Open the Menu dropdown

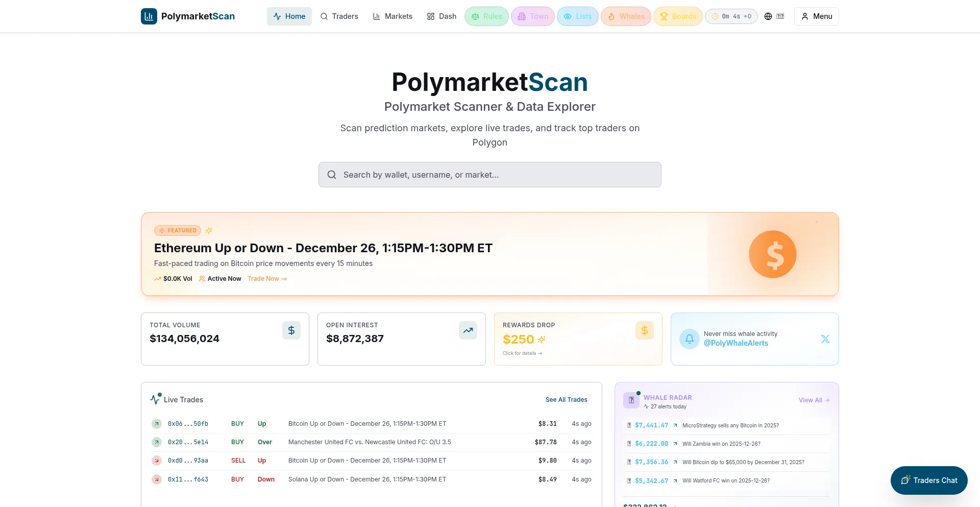816,16
